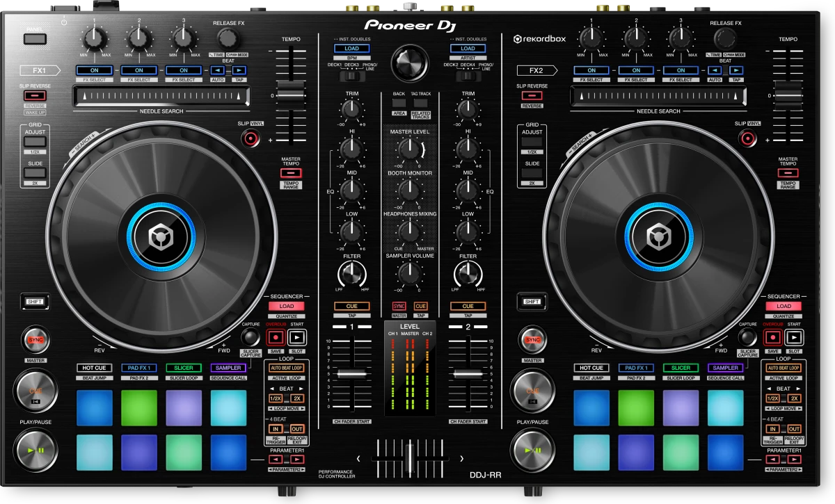Toggle QUANTIZE in the right sequencer section

click(x=784, y=315)
